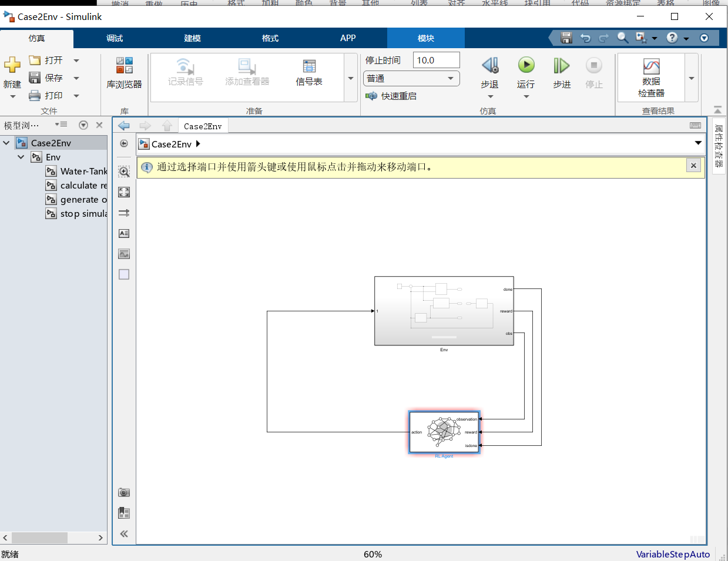This screenshot has width=728, height=561.
Task: Click the VariableStepAuto solver link
Action: click(x=673, y=554)
